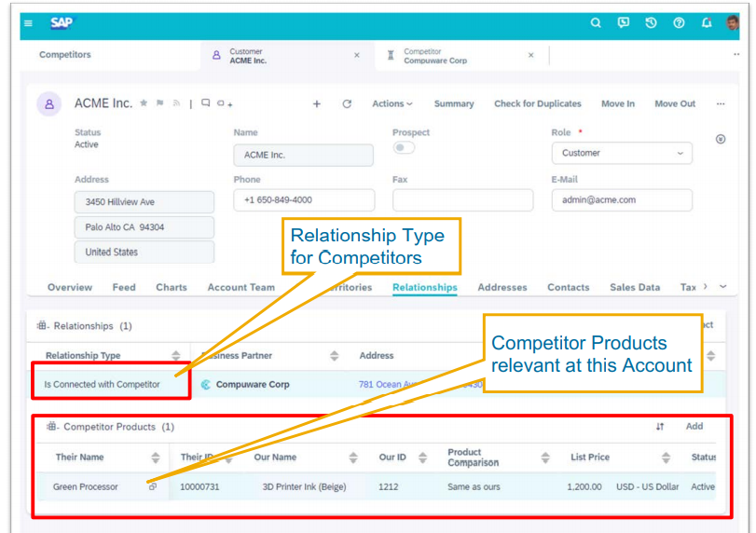Sort by List Price column
This screenshot has width=756, height=533.
click(x=666, y=458)
